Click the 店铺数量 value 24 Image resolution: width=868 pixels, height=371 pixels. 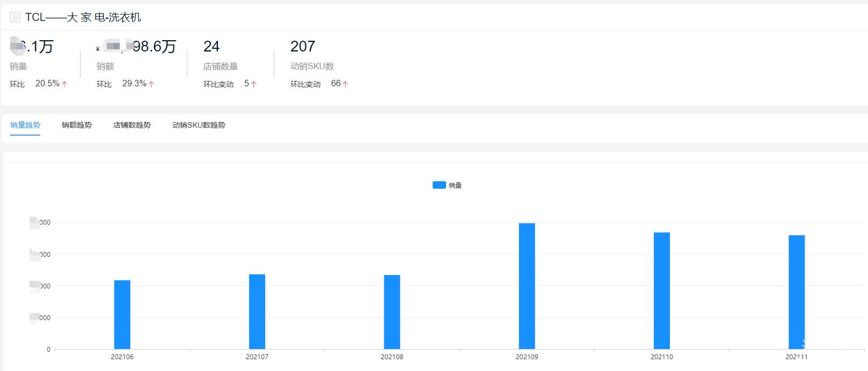coord(211,47)
